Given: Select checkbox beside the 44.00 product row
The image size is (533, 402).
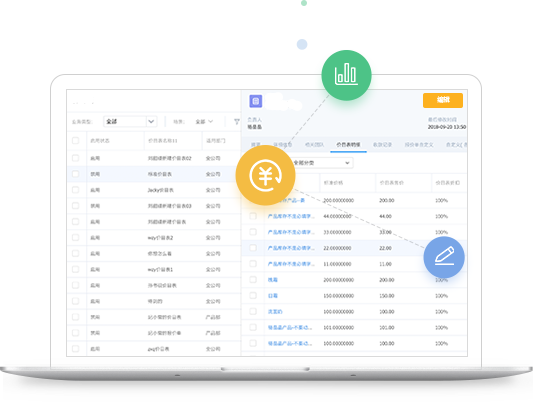Looking at the screenshot, I should pyautogui.click(x=253, y=216).
